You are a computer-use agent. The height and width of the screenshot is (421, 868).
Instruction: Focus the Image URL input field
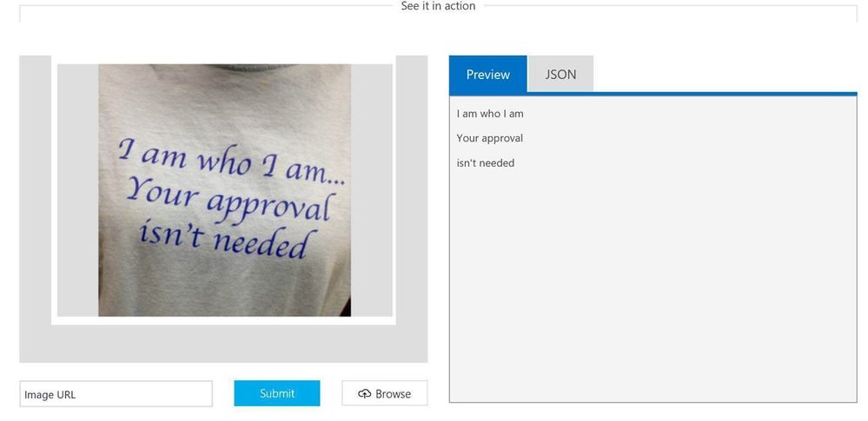tap(116, 394)
